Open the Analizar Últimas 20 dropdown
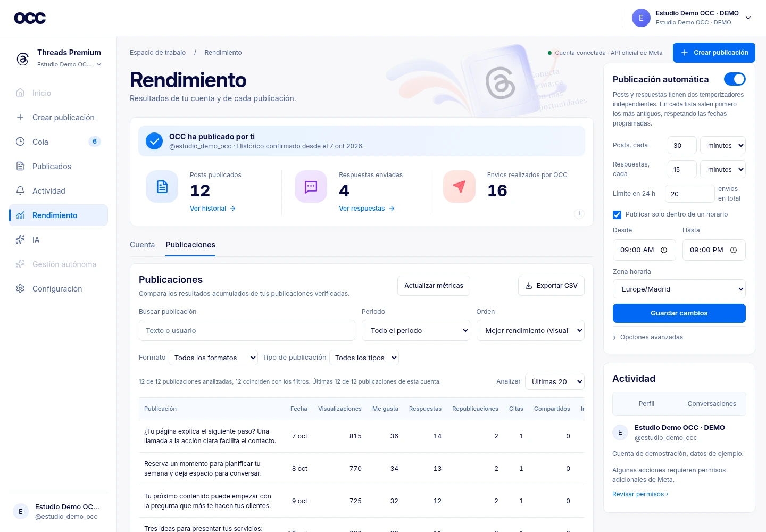This screenshot has height=532, width=766. coord(555,381)
